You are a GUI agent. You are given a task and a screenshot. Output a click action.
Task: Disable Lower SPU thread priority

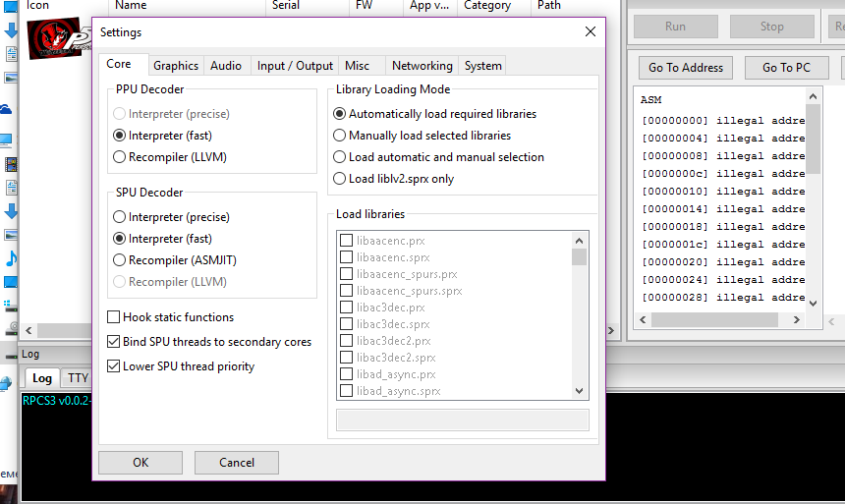pyautogui.click(x=114, y=366)
